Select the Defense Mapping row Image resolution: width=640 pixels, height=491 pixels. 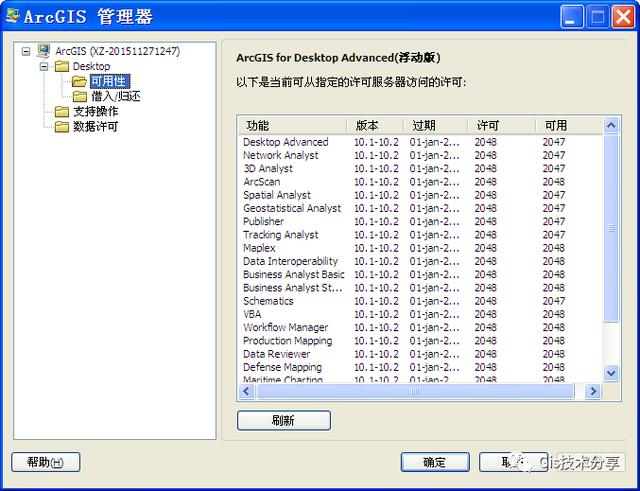point(420,367)
